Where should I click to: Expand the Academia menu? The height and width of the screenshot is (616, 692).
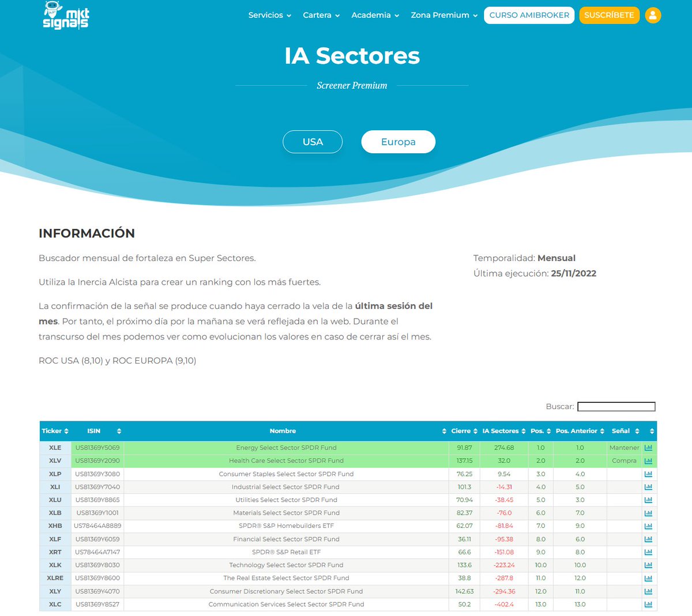tap(375, 16)
